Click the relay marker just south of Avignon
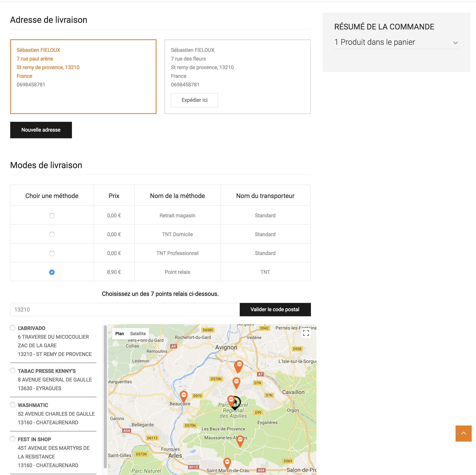 (239, 366)
